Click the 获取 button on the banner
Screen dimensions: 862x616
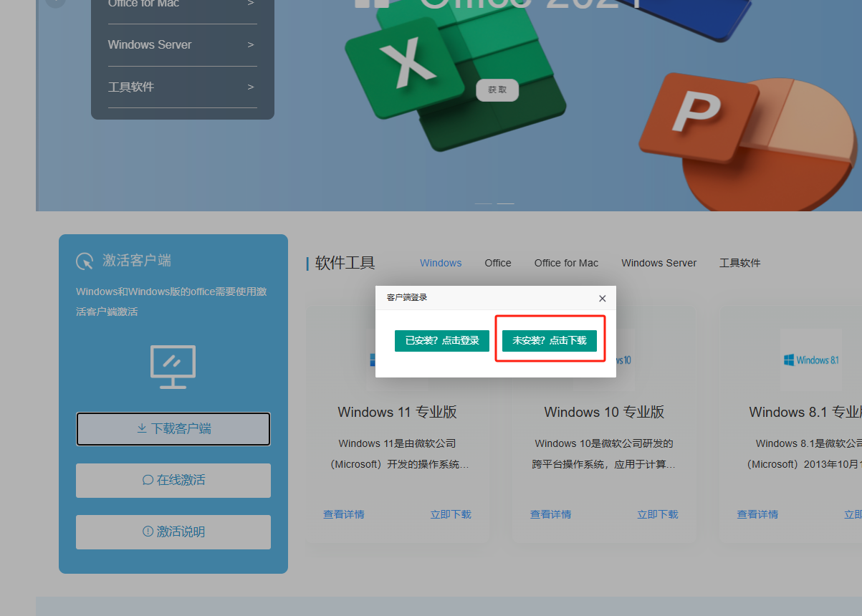click(497, 90)
